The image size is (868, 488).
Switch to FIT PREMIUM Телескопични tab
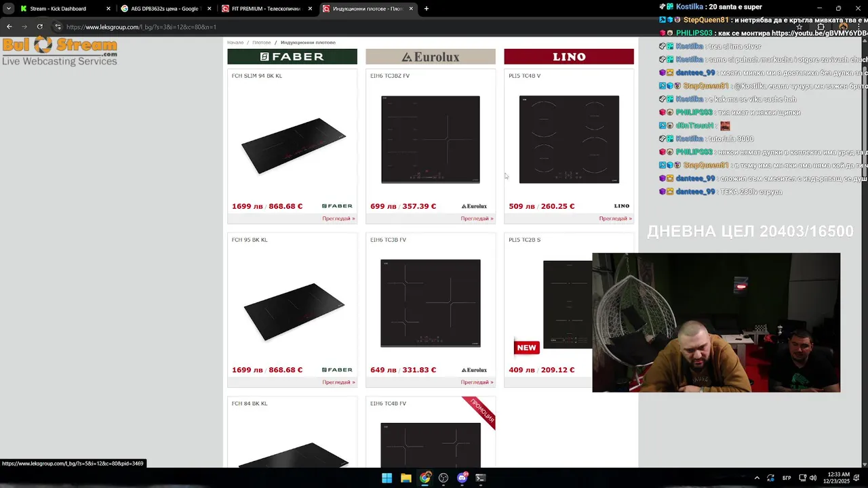(266, 9)
